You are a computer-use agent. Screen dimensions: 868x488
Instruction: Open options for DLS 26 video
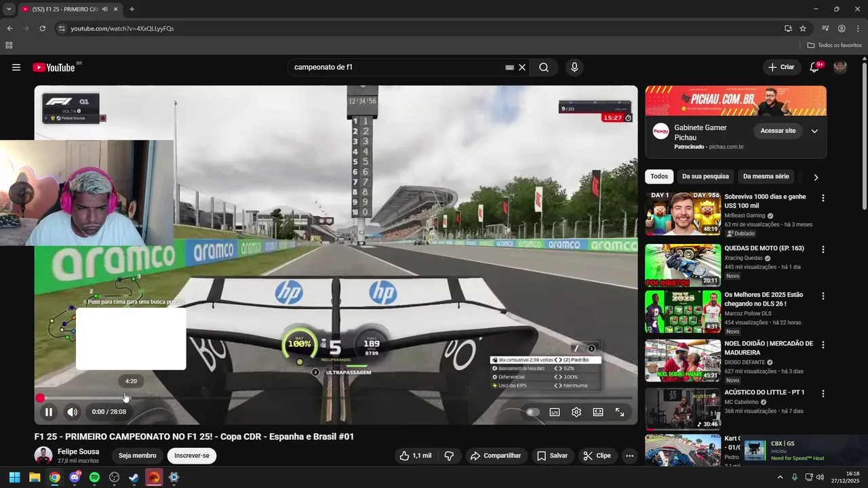tap(823, 296)
